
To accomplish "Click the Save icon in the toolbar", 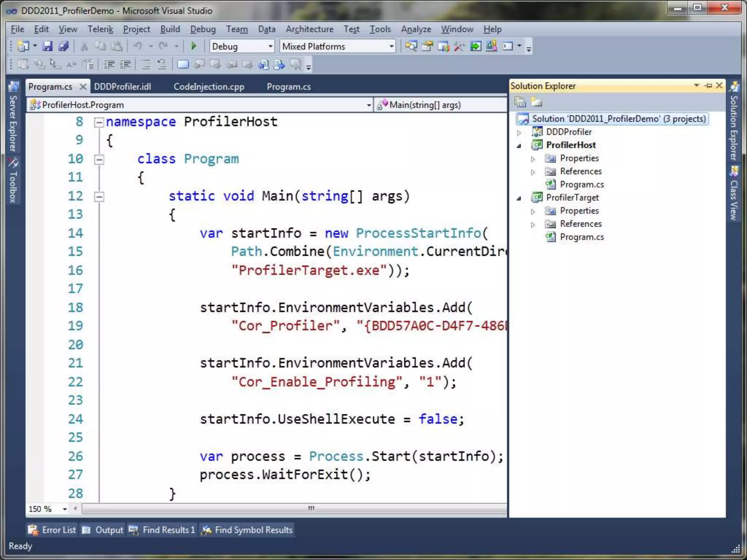I will [47, 46].
